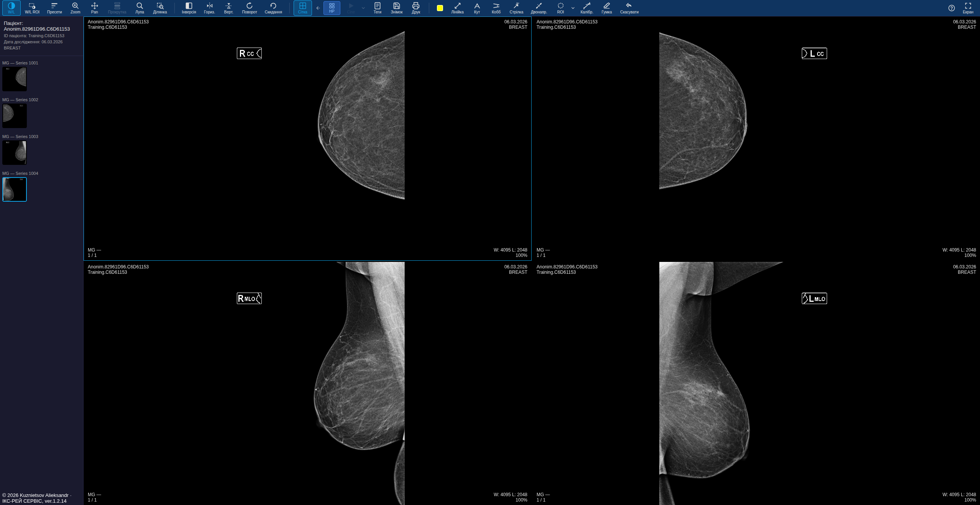Open Series 1001 thumbnail
980x505 pixels.
[x=15, y=79]
